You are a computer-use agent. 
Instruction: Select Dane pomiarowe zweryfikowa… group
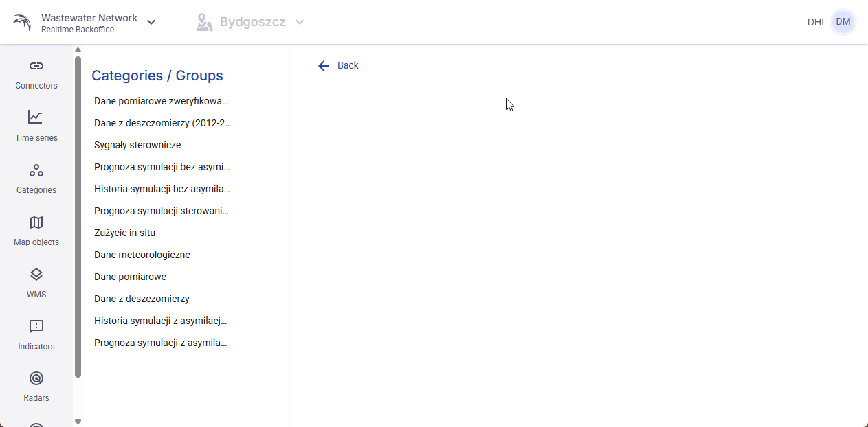tap(162, 101)
